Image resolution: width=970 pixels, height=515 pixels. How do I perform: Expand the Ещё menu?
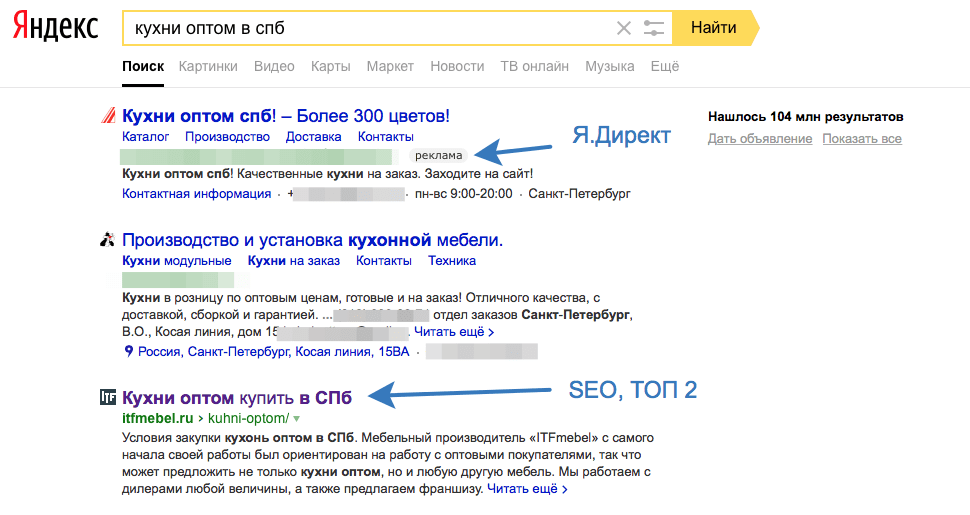(664, 66)
